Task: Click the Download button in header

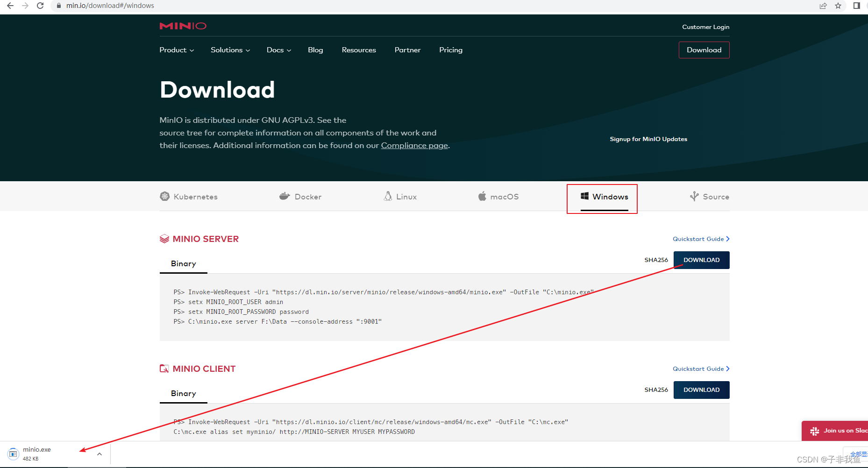Action: click(x=704, y=50)
